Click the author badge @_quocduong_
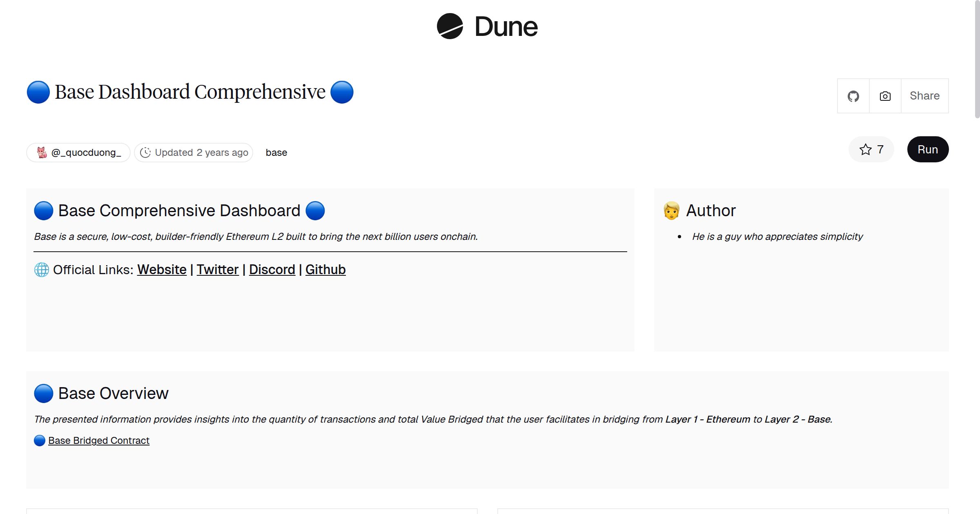Viewport: 980px width, 514px height. point(78,152)
